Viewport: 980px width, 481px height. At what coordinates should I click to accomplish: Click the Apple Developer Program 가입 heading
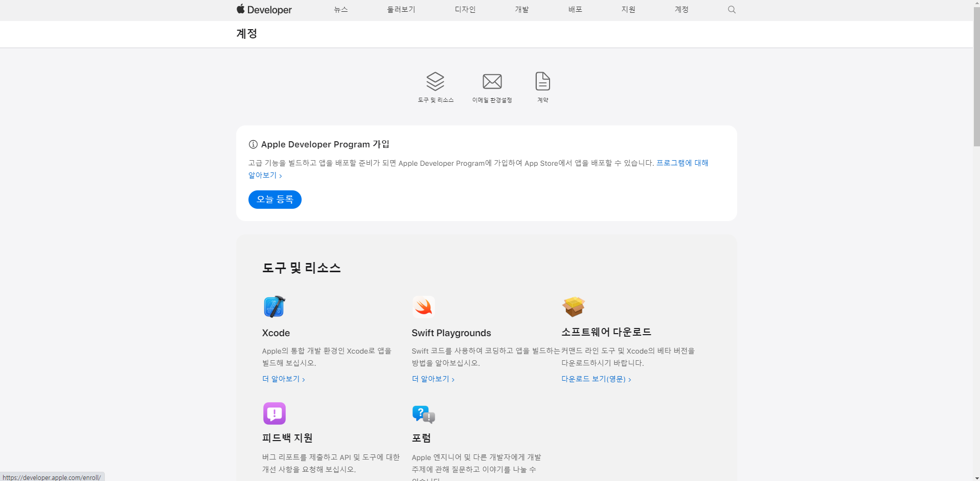(x=325, y=144)
